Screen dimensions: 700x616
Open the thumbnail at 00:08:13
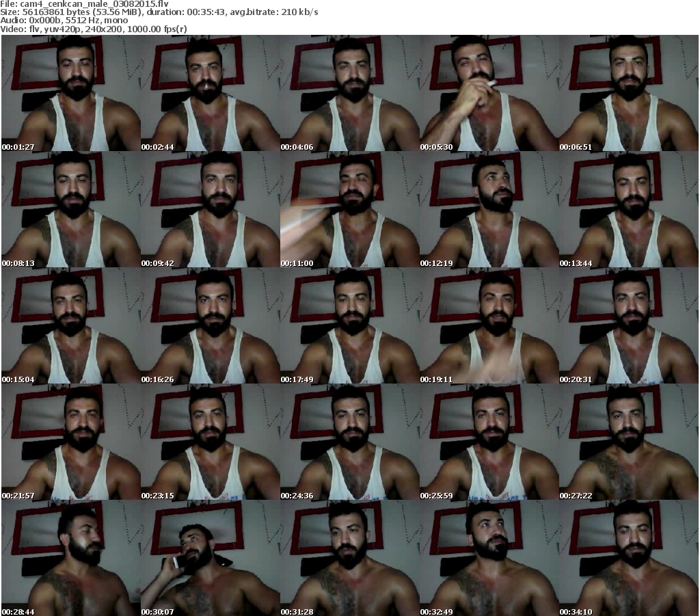71,209
